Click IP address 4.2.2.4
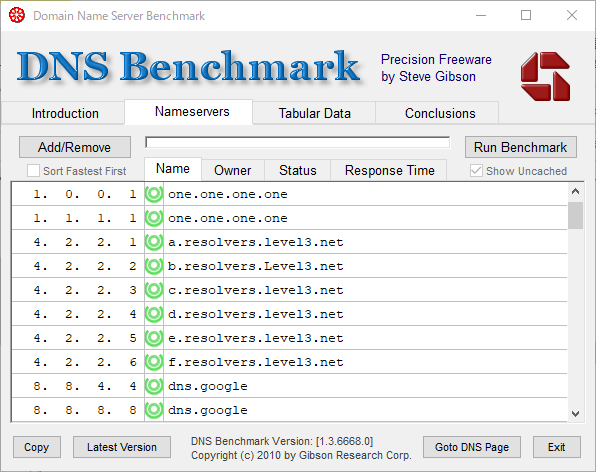This screenshot has height=472, width=596. click(85, 314)
